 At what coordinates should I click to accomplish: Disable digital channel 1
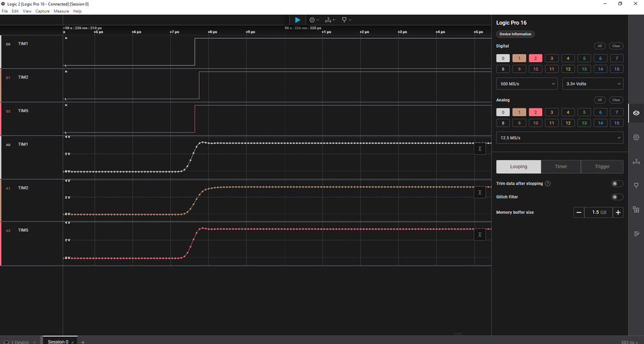point(519,58)
